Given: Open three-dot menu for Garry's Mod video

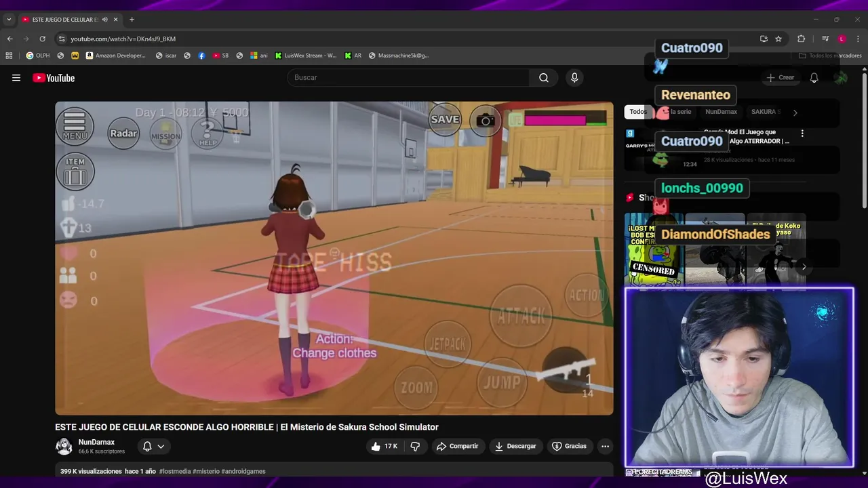Looking at the screenshot, I should tap(802, 134).
